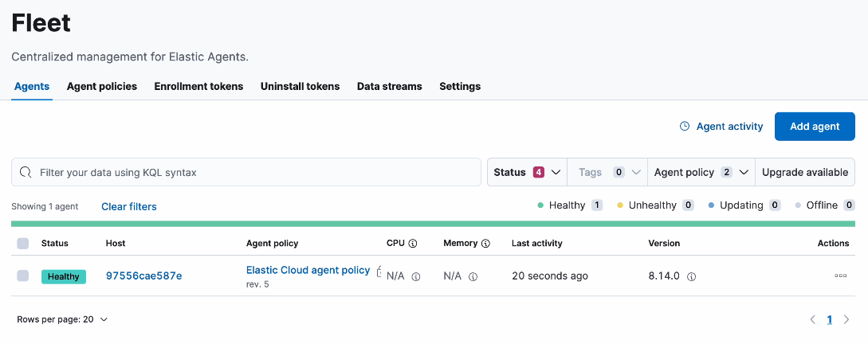Toggle the select all agents checkbox
This screenshot has height=344, width=868.
[x=22, y=244]
